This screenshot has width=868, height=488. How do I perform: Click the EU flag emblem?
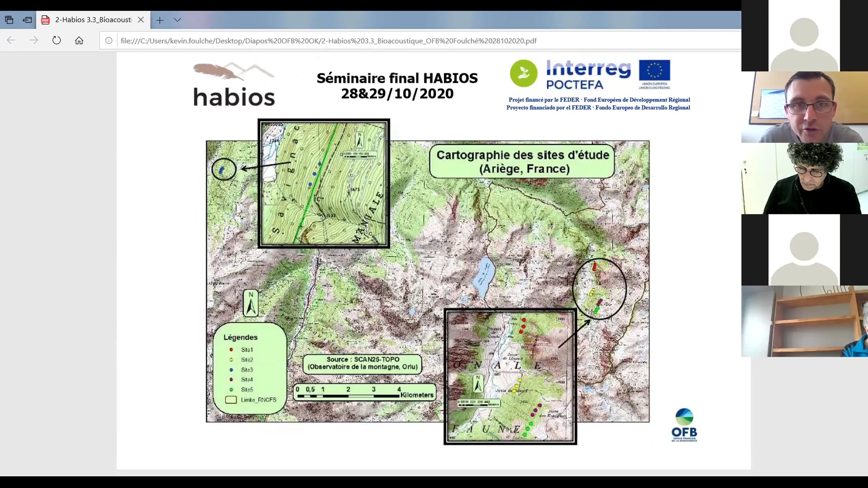pos(654,70)
